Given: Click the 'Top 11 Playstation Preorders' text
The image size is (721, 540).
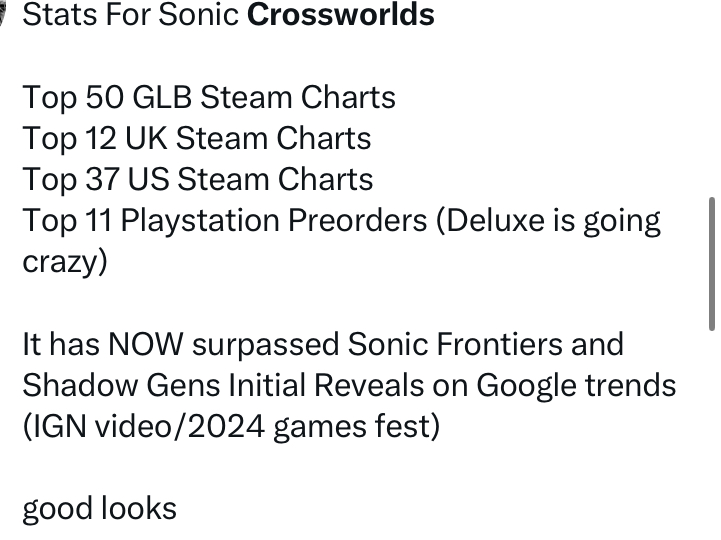Looking at the screenshot, I should [225, 222].
